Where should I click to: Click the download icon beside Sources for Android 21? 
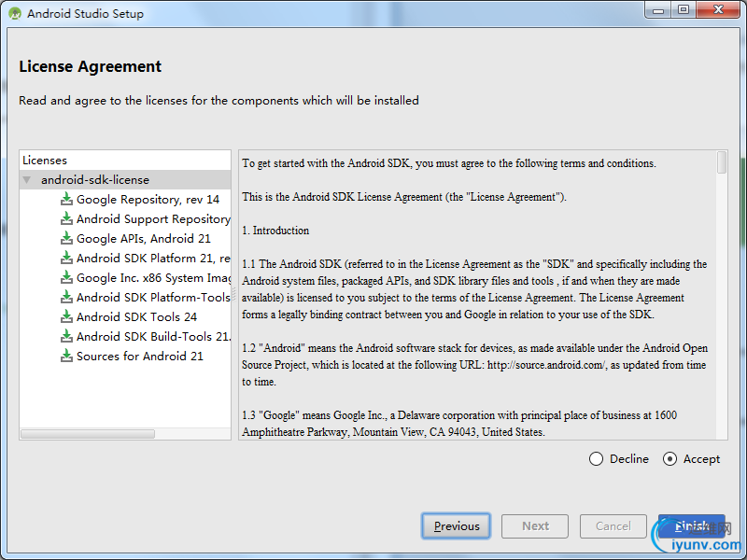tap(66, 356)
